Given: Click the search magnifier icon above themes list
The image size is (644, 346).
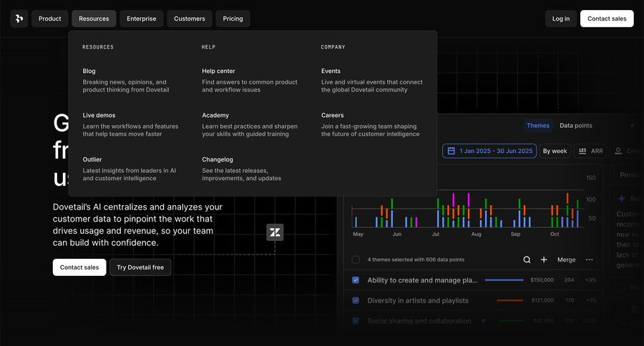Looking at the screenshot, I should (x=527, y=259).
